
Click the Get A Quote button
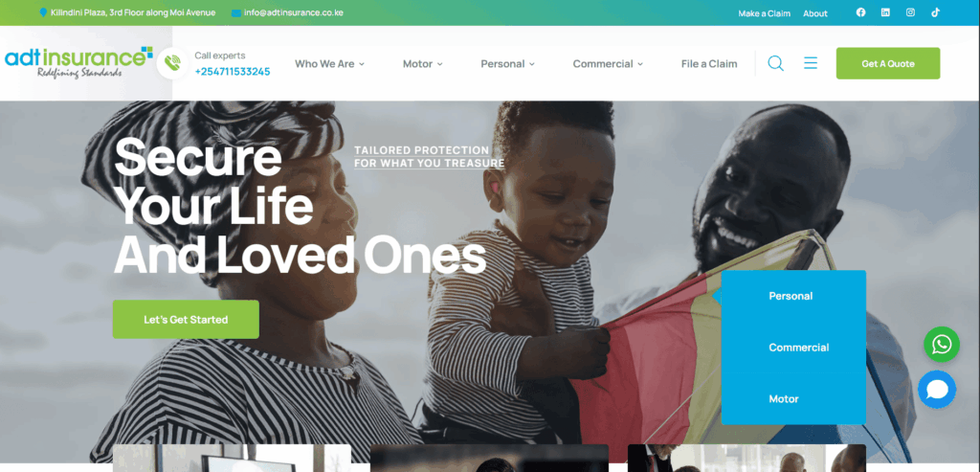coord(887,63)
